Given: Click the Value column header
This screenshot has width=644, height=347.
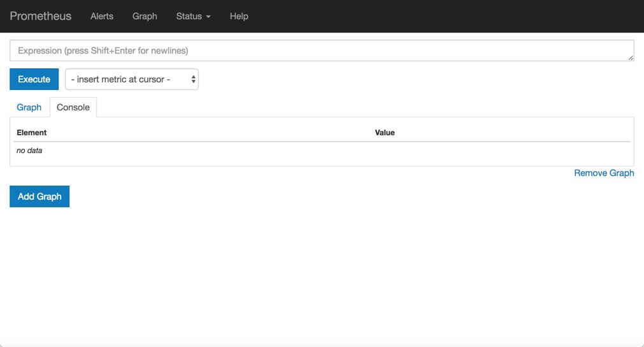Looking at the screenshot, I should tap(385, 133).
